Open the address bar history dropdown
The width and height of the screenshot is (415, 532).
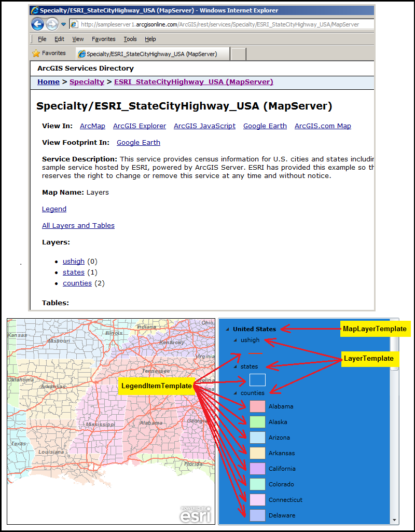(63, 24)
